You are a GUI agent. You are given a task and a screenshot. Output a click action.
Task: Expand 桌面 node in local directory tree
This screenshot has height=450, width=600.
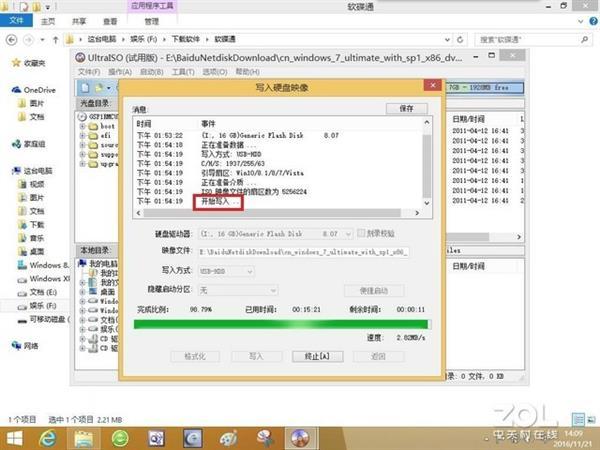pos(82,292)
